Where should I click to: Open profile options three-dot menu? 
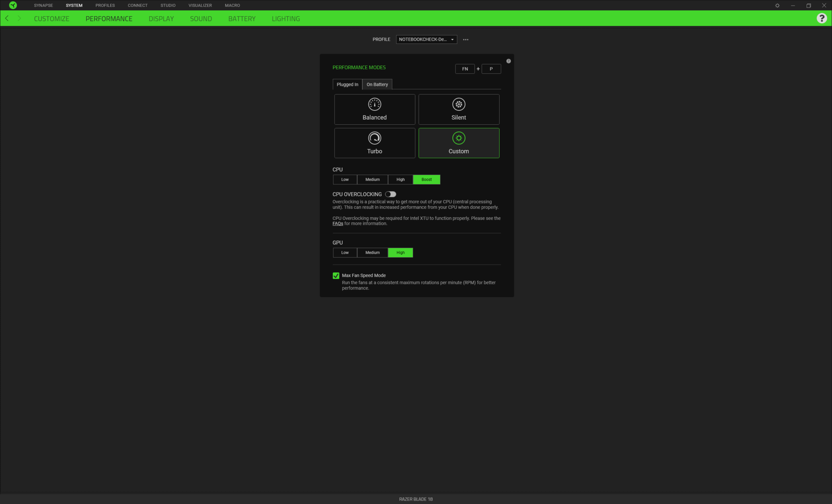[x=465, y=39]
